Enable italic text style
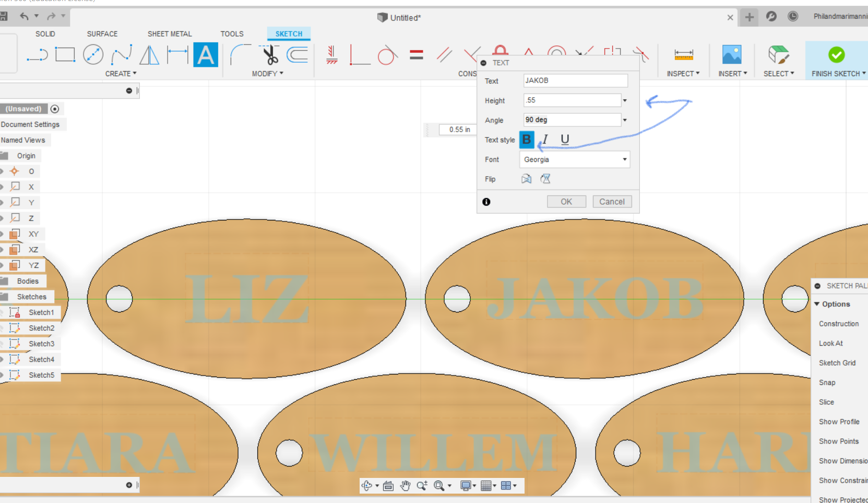868x503 pixels. 544,139
